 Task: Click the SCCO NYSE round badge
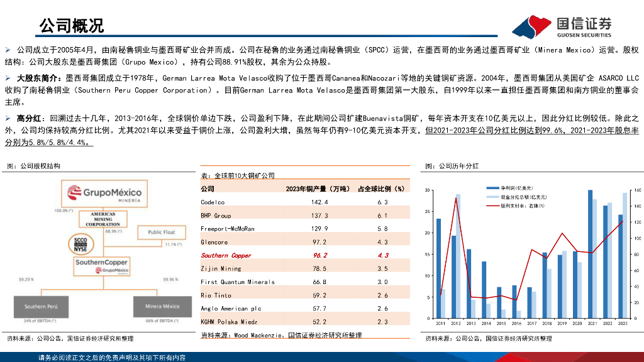pyautogui.click(x=80, y=244)
